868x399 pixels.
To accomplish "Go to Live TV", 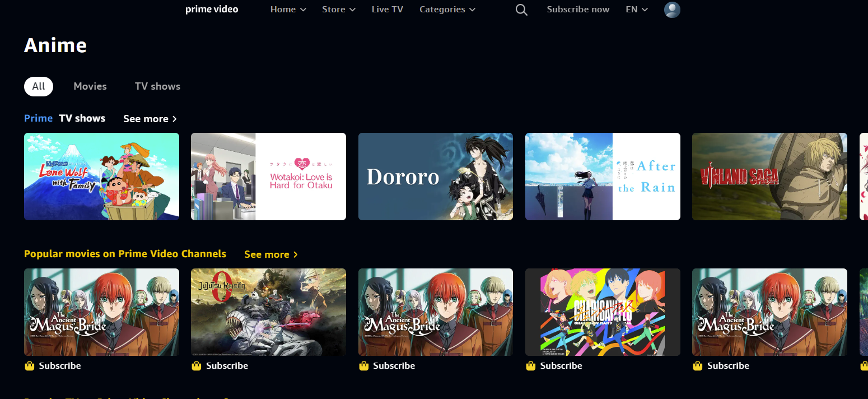I will click(388, 10).
